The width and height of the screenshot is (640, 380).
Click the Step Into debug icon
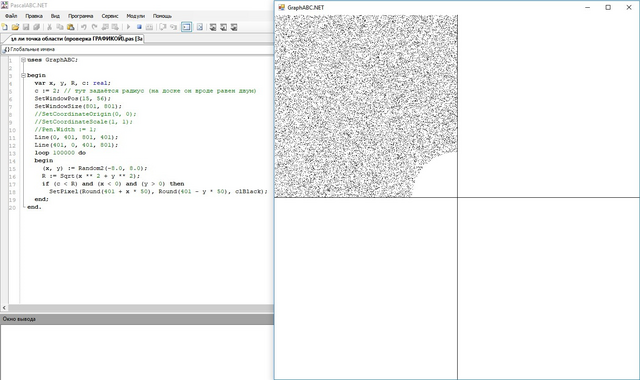click(173, 27)
